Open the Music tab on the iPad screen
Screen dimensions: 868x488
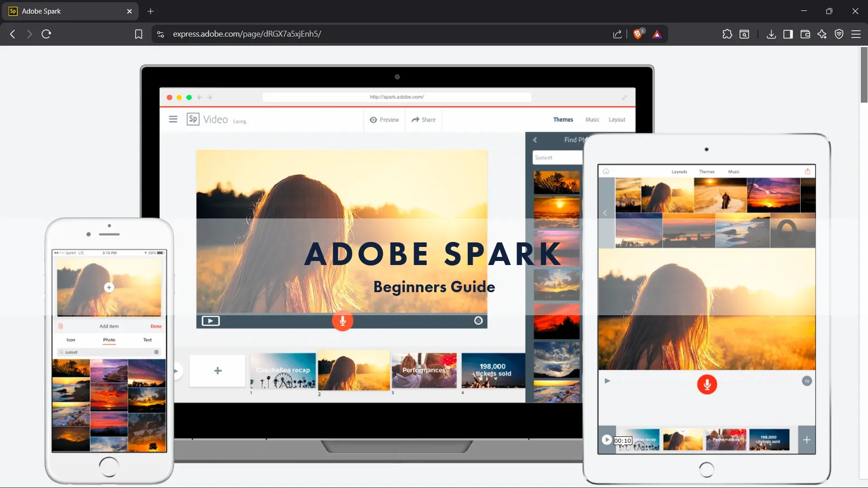[734, 171]
